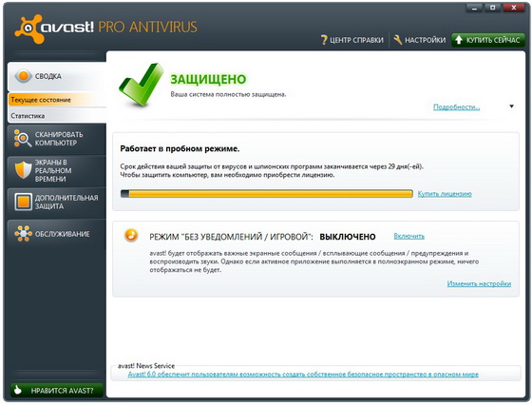The width and height of the screenshot is (532, 405).
Task: Click the thumbs-up icon at bottom left
Action: (18, 391)
